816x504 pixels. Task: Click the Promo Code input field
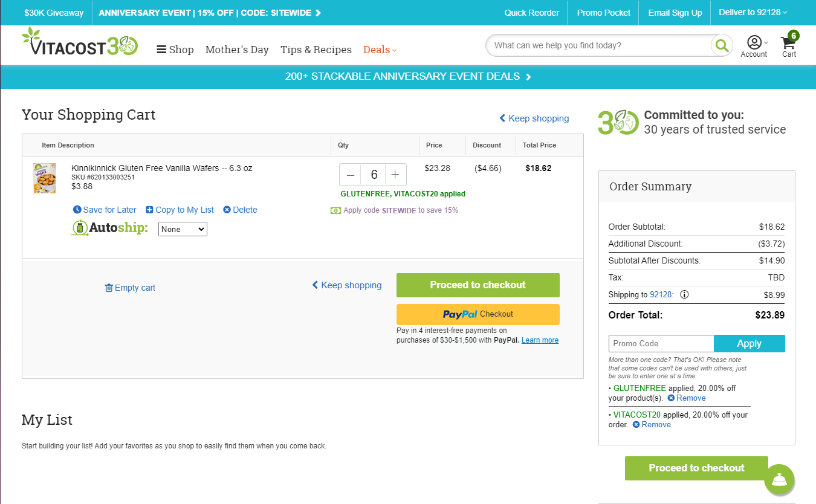tap(661, 343)
